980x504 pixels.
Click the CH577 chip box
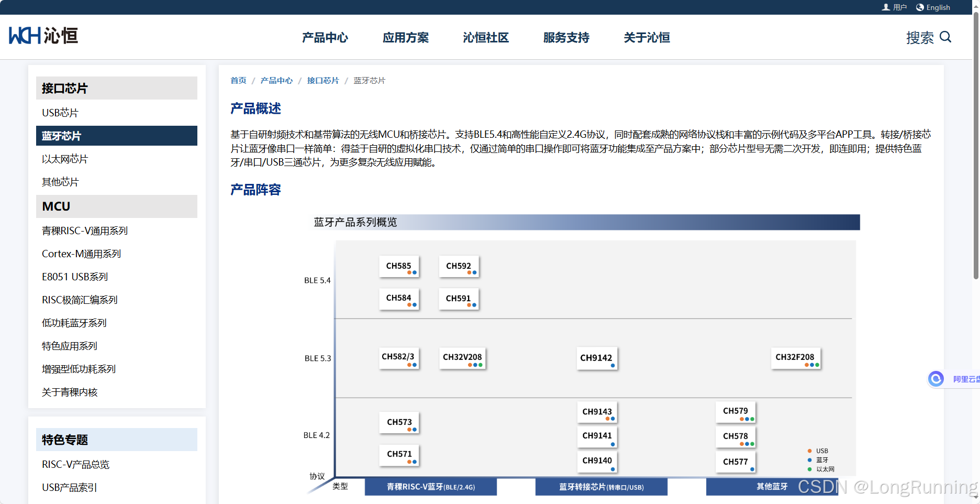tap(736, 462)
